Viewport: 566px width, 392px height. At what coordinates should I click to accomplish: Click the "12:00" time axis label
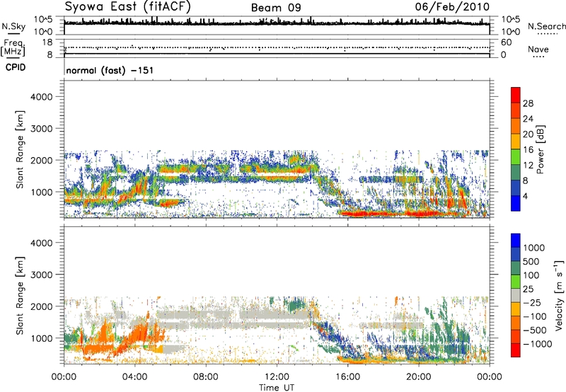pos(277,377)
